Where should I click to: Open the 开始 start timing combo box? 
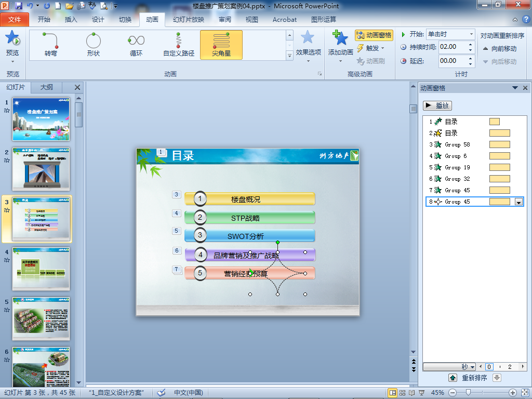[x=450, y=34]
